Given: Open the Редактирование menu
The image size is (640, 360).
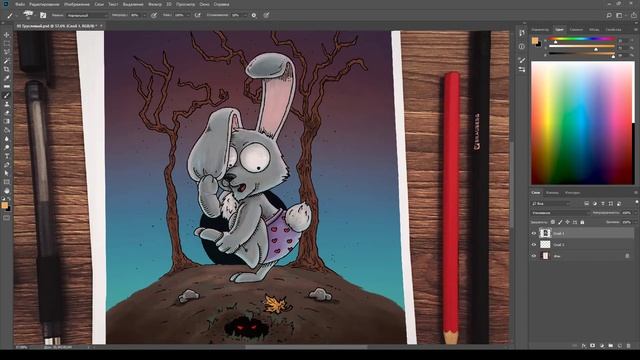Looking at the screenshot, I should click(44, 4).
